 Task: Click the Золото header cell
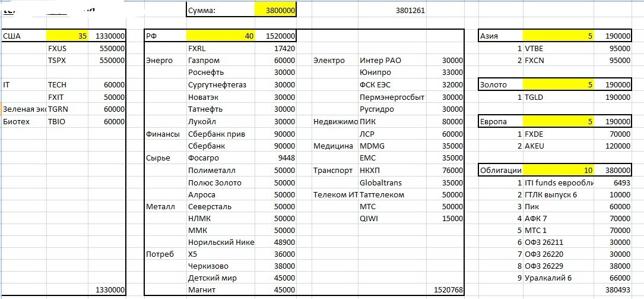point(501,85)
